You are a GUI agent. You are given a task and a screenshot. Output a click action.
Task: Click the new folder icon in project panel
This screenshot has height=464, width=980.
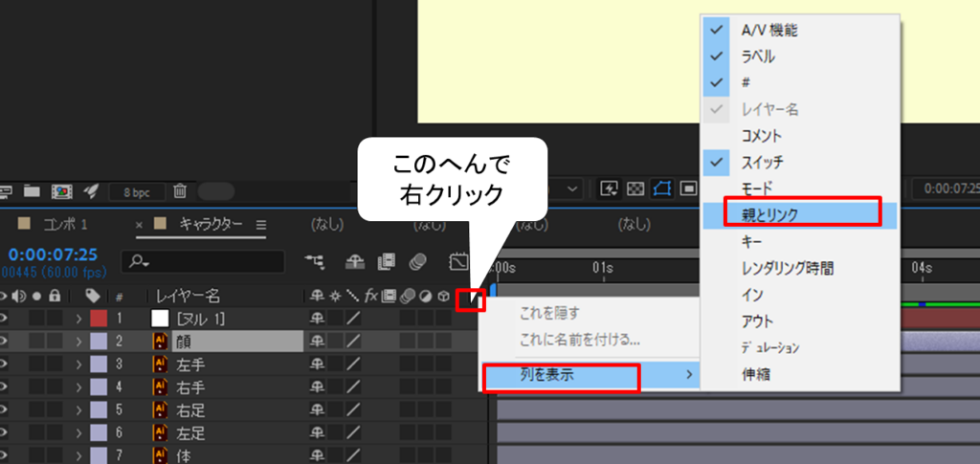tap(32, 191)
